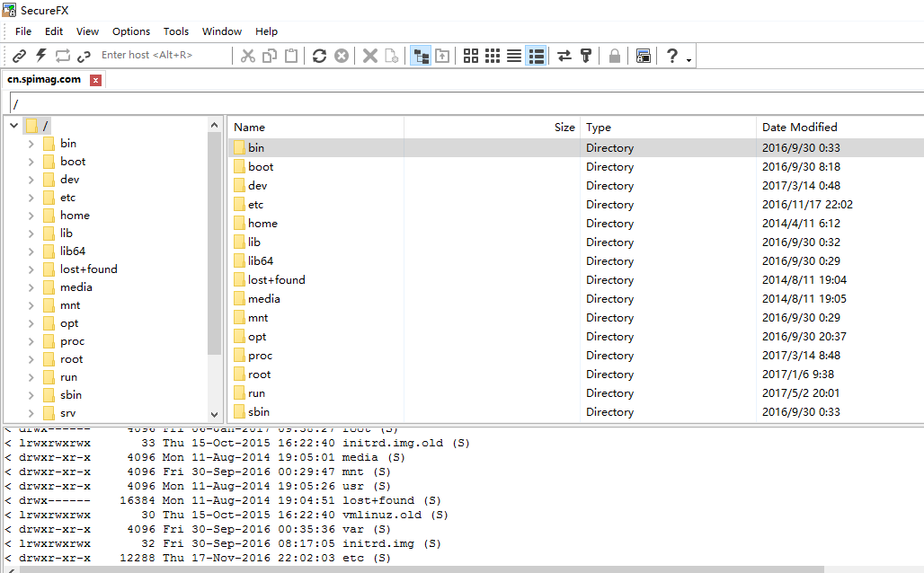Select the lost+found directory in file list

[276, 280]
